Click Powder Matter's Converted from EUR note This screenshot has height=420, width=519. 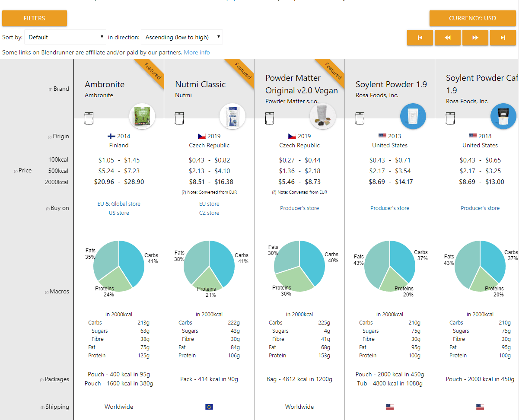(x=299, y=192)
